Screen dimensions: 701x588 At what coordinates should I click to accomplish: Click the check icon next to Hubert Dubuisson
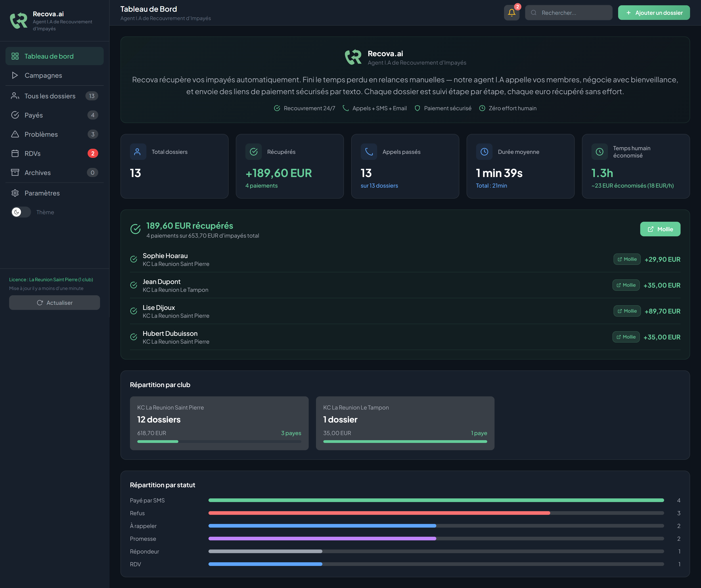tap(133, 337)
